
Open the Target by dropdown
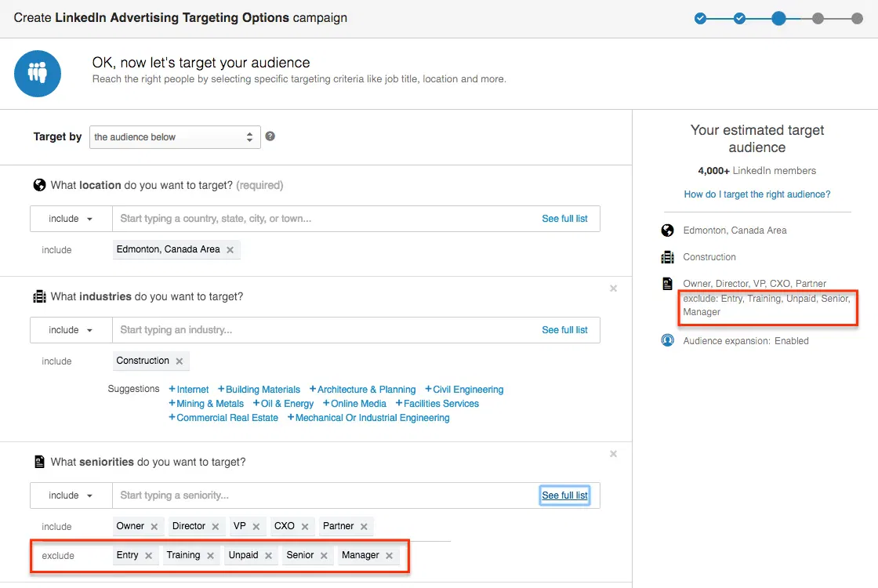coord(174,136)
